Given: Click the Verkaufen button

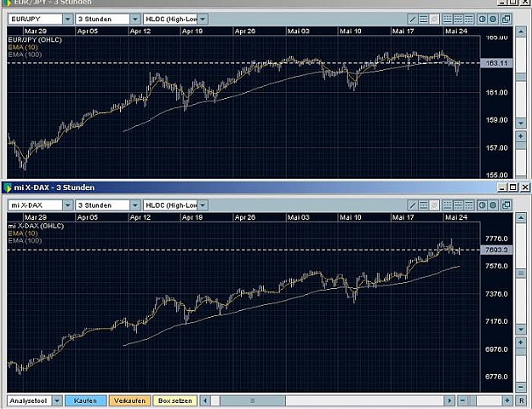Looking at the screenshot, I should click(x=129, y=400).
